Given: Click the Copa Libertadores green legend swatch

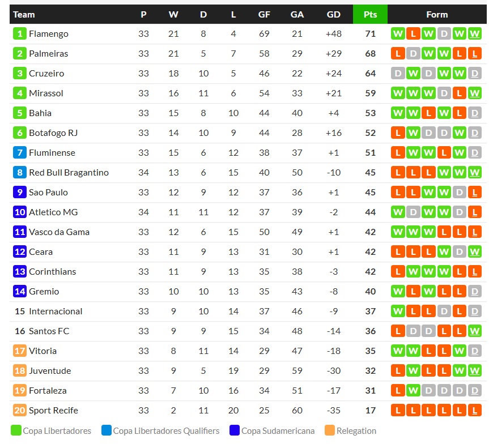Looking at the screenshot, I should (x=16, y=430).
